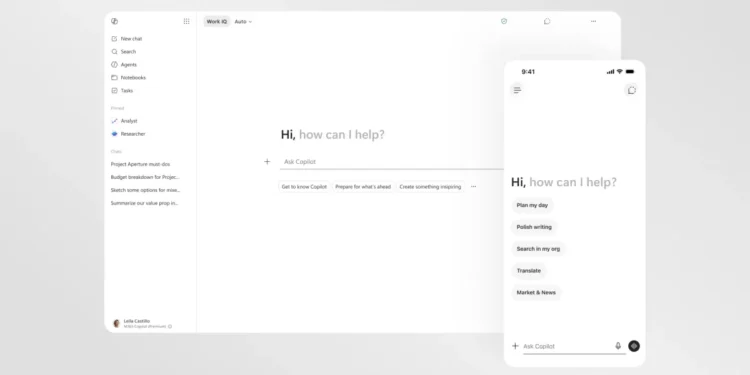Click the Researcher agent icon

coord(114,134)
